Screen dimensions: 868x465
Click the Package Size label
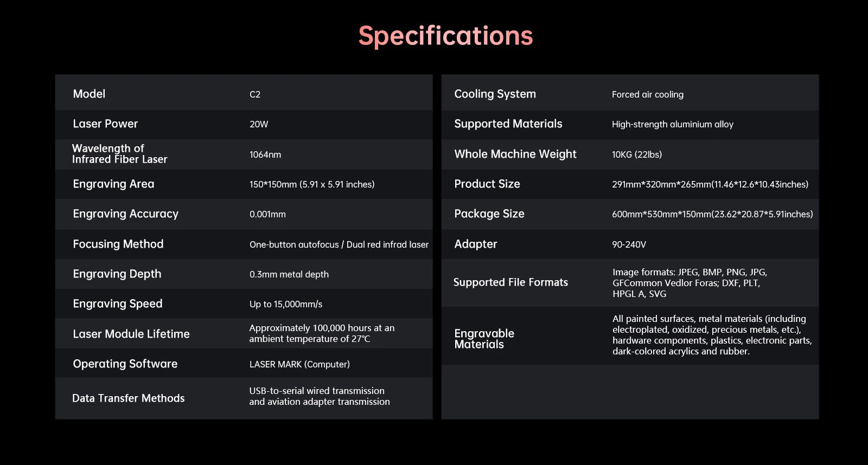coord(489,214)
